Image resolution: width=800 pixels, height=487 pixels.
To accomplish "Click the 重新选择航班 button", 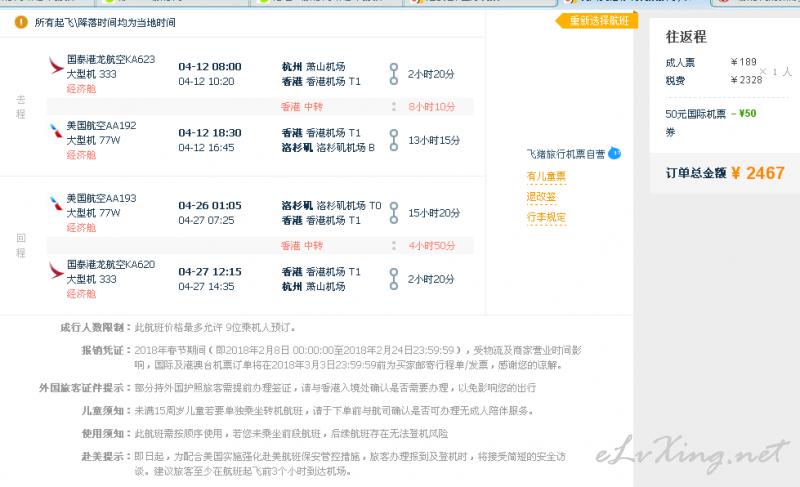I will (x=597, y=21).
